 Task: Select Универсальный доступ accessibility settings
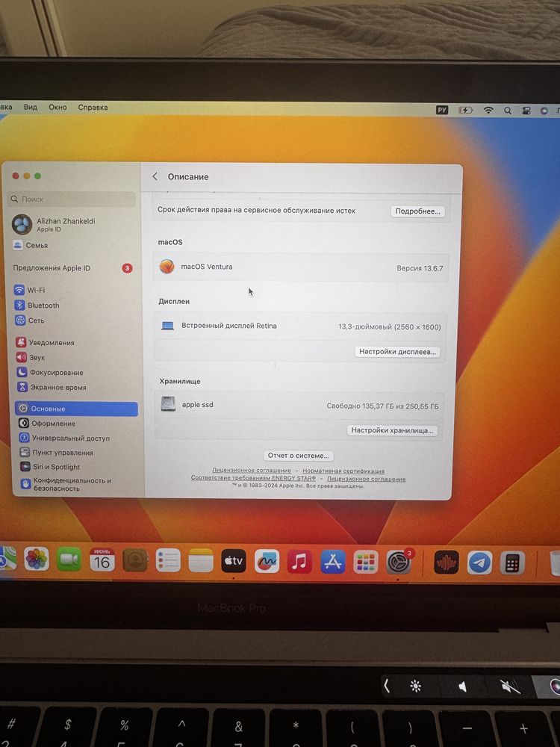click(x=65, y=438)
